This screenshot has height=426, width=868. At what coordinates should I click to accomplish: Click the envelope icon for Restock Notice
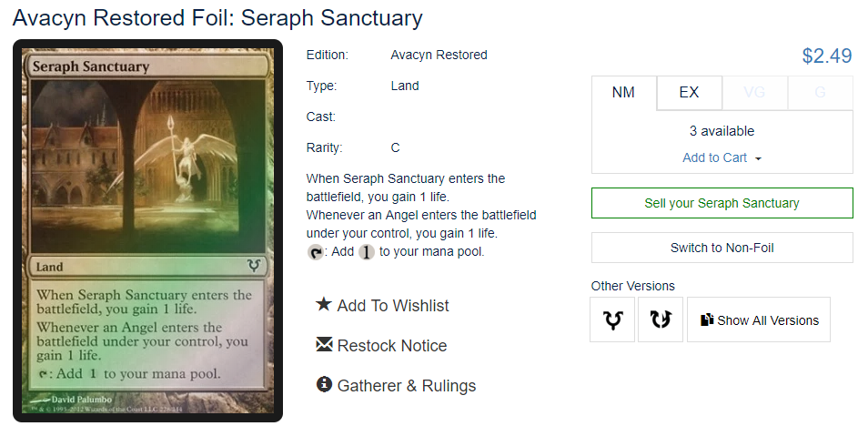coord(324,345)
